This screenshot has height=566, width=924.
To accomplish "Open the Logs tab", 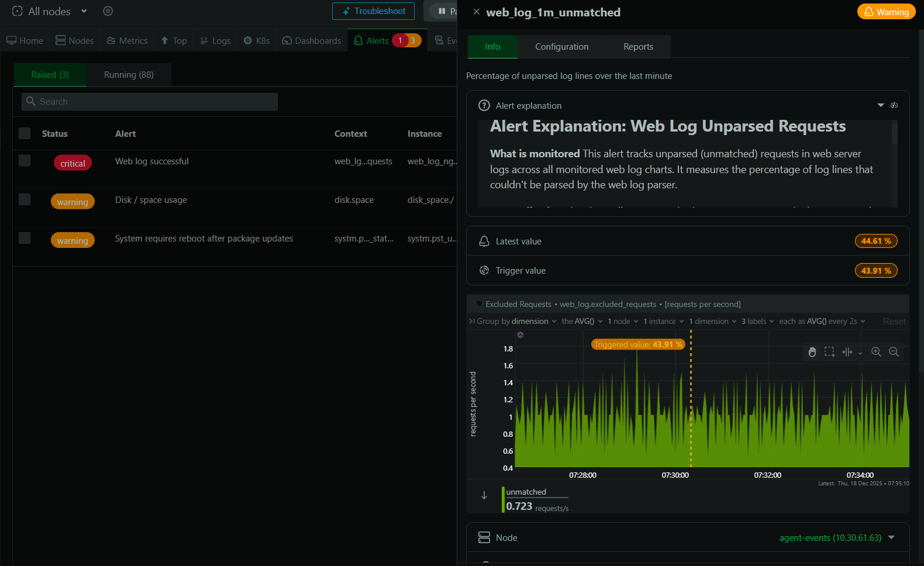I will click(215, 40).
